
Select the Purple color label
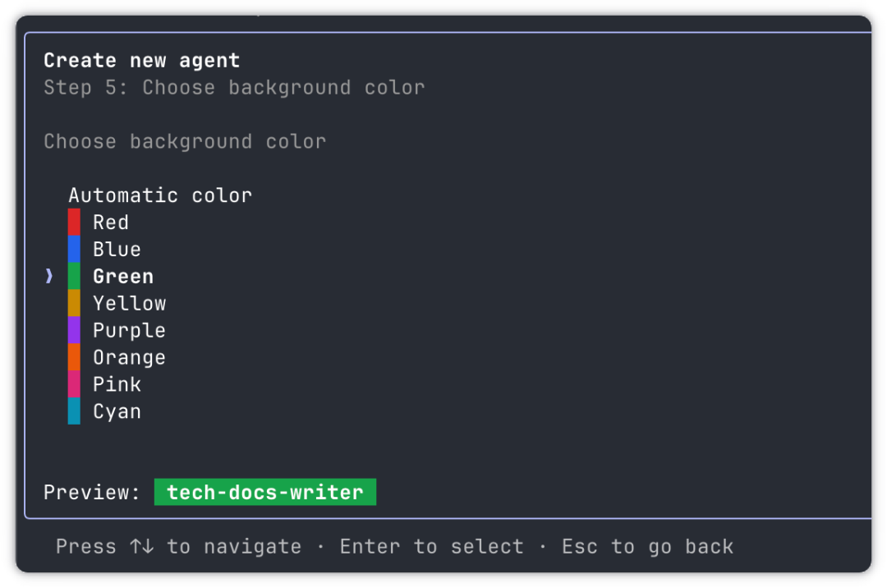[129, 331]
